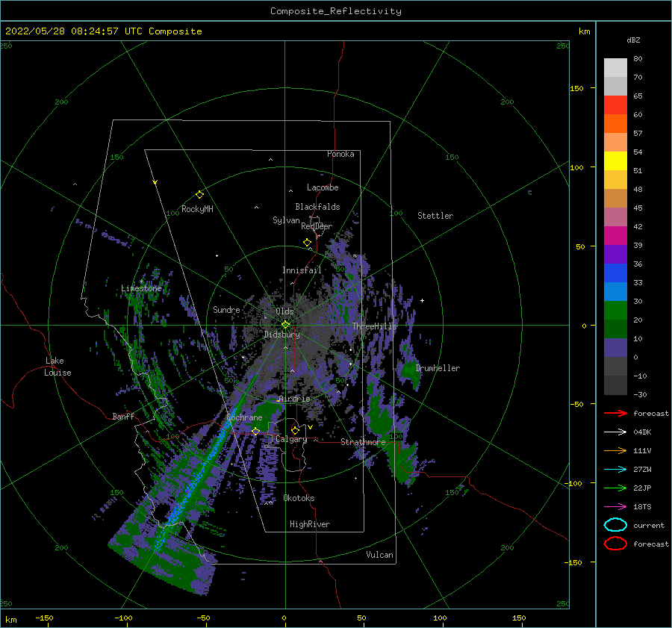Click the magenta 18TS arrow icon
This screenshot has height=628, width=672.
(615, 507)
